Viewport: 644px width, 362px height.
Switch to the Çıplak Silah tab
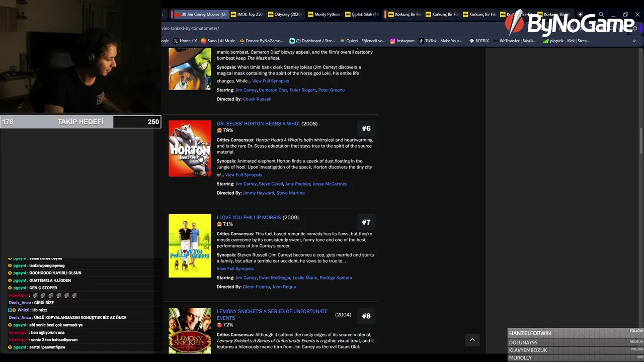pyautogui.click(x=362, y=15)
